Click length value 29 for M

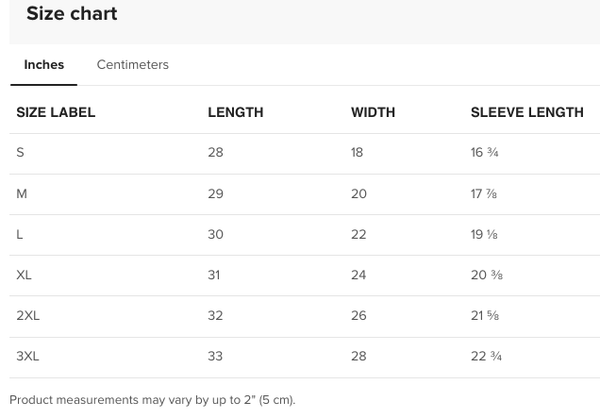(216, 194)
